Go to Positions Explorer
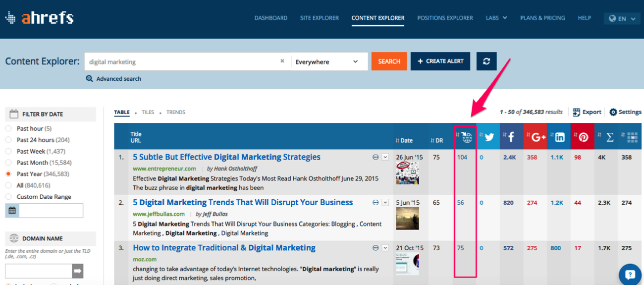644x285 pixels. click(x=445, y=18)
